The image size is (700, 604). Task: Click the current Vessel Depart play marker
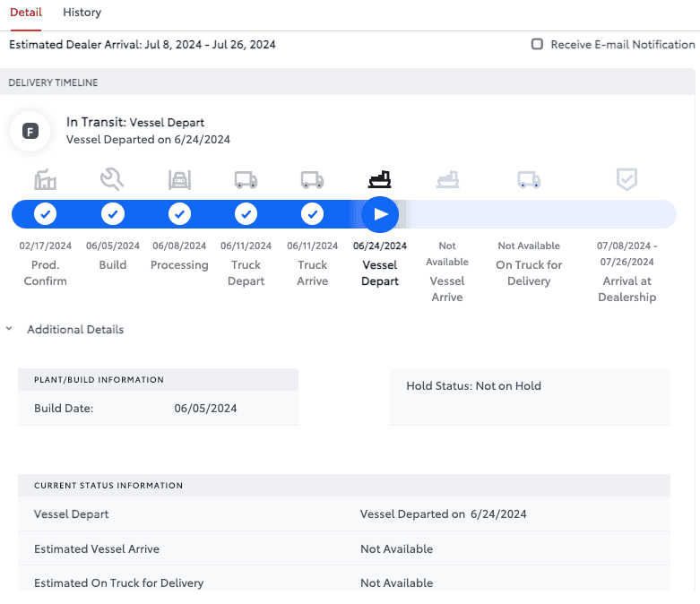pyautogui.click(x=380, y=214)
